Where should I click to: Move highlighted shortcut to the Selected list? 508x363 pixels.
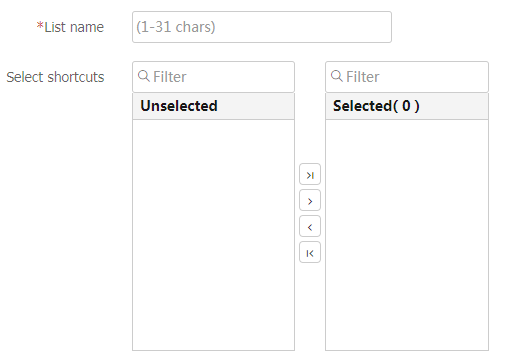[x=310, y=200]
